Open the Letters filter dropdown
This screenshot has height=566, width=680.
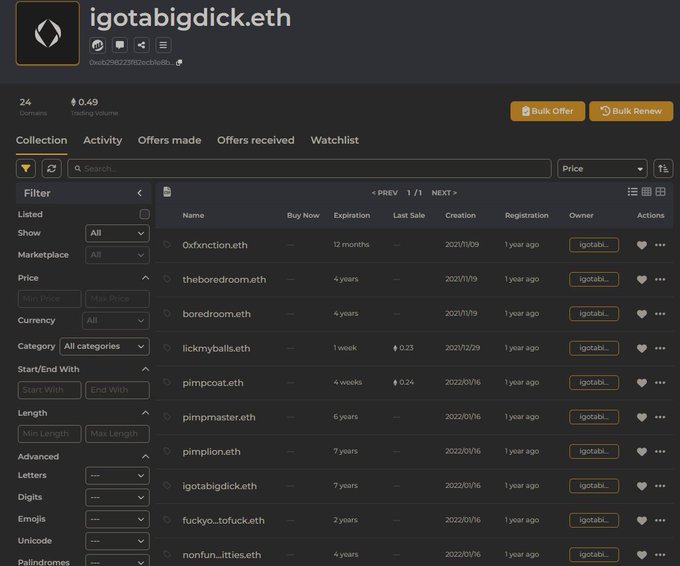click(117, 476)
